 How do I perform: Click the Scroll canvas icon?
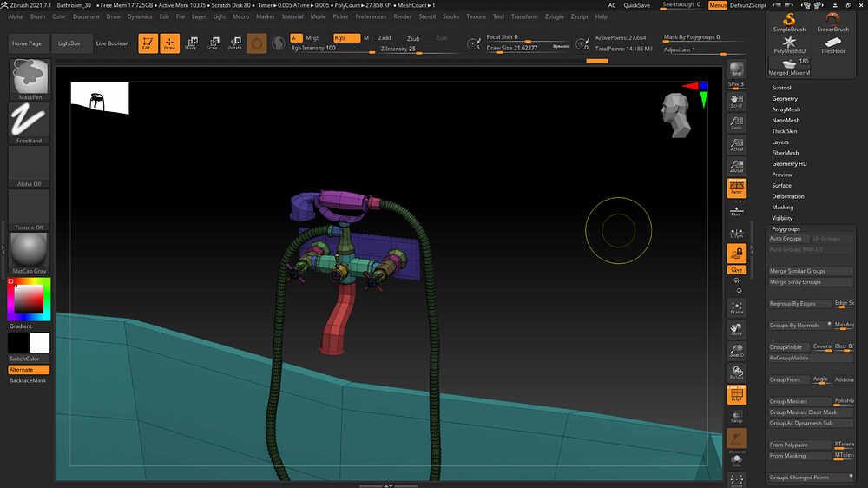(737, 101)
